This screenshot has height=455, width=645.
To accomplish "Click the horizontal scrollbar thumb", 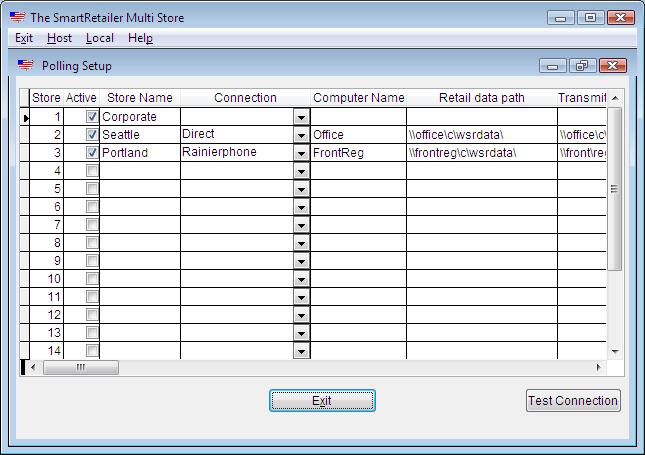I will click(x=81, y=367).
